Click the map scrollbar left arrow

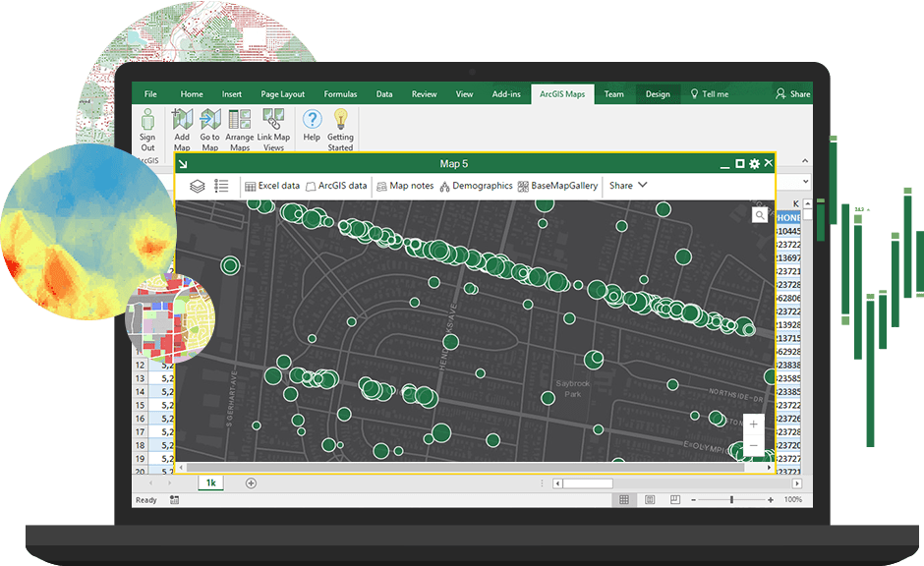click(181, 468)
